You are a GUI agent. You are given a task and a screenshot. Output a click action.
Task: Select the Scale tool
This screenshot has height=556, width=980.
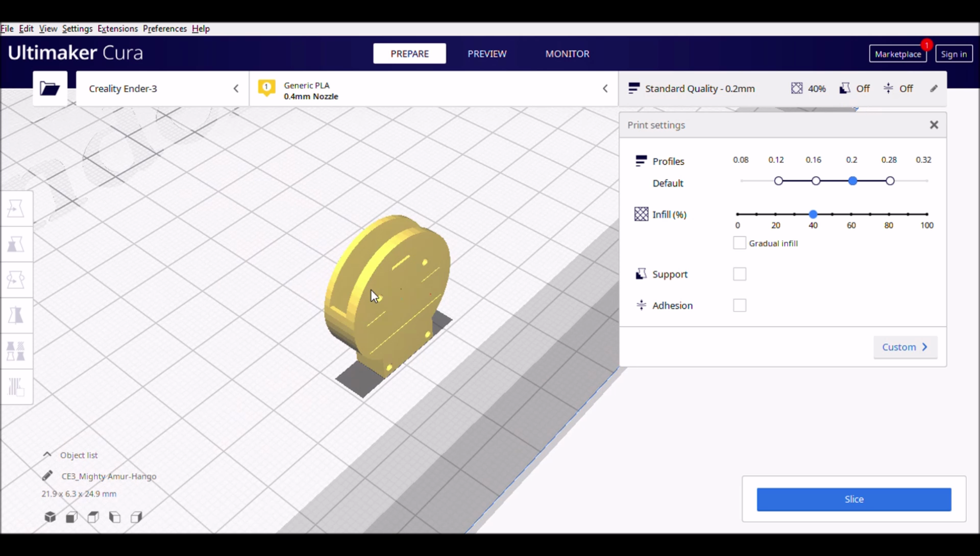click(x=17, y=244)
